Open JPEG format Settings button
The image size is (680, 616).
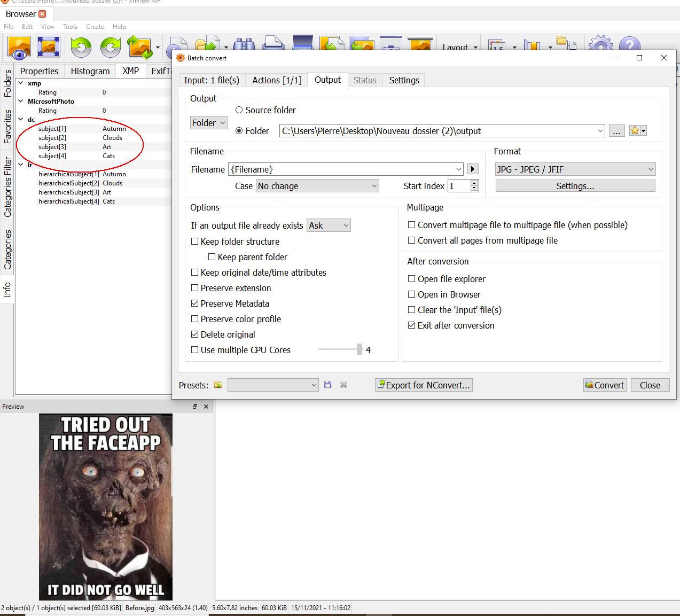click(x=575, y=186)
